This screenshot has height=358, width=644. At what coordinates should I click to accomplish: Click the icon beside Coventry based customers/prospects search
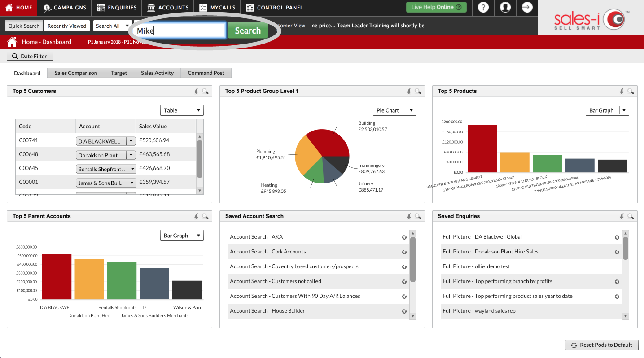(x=404, y=267)
